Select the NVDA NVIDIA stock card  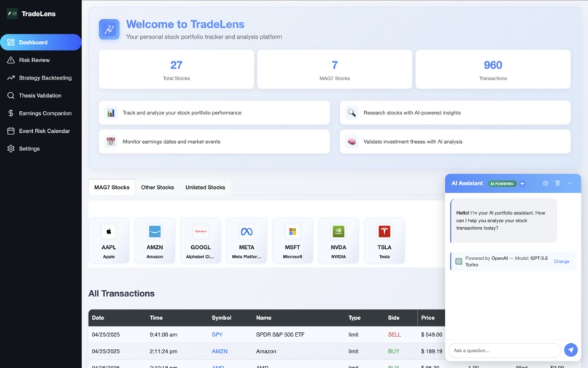tap(339, 241)
